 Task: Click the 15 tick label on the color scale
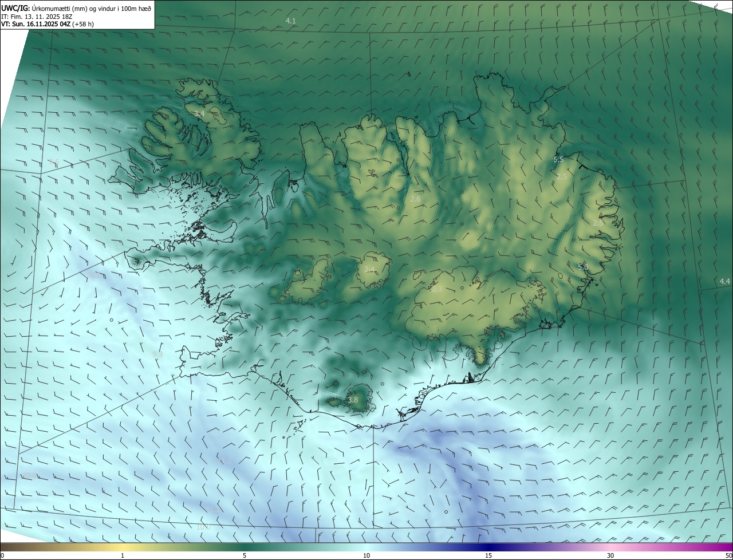[488, 555]
